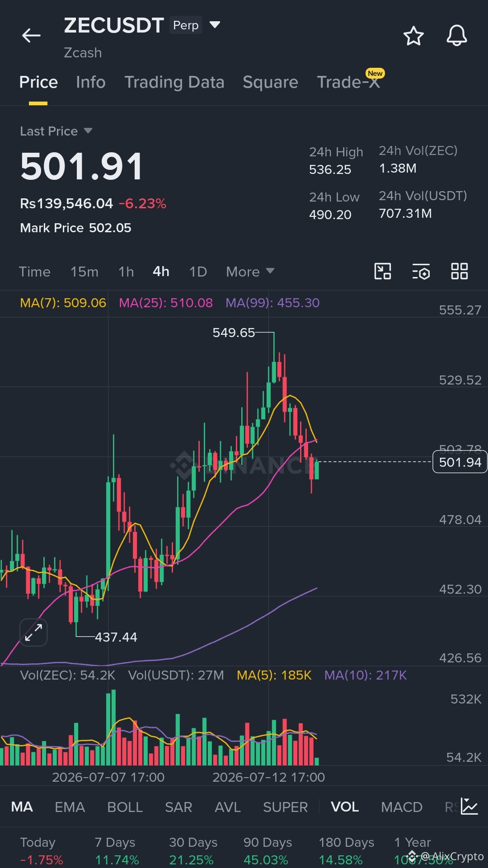Tap the 7 Days 11.74% performance
Viewport: 488px width, 868px height.
[117, 851]
